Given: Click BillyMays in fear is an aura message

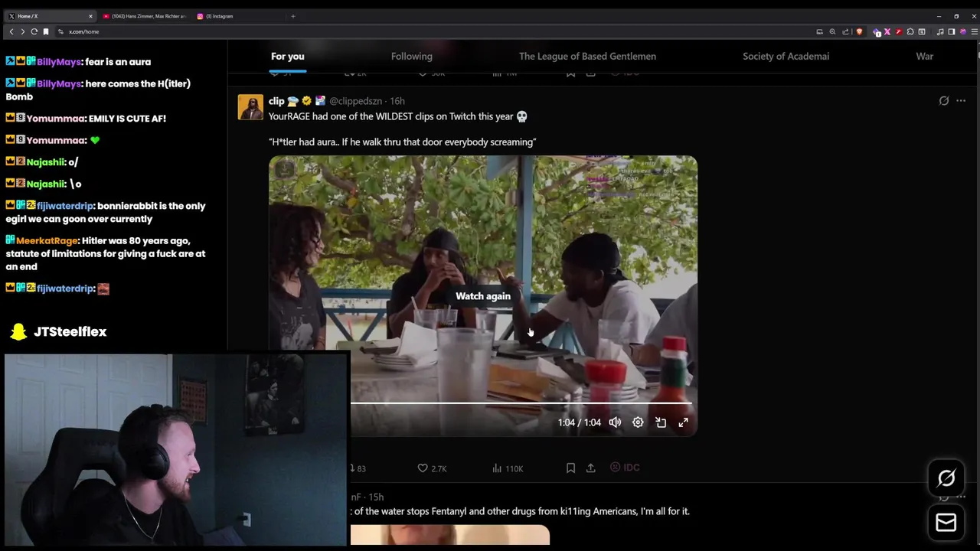Looking at the screenshot, I should (58, 62).
